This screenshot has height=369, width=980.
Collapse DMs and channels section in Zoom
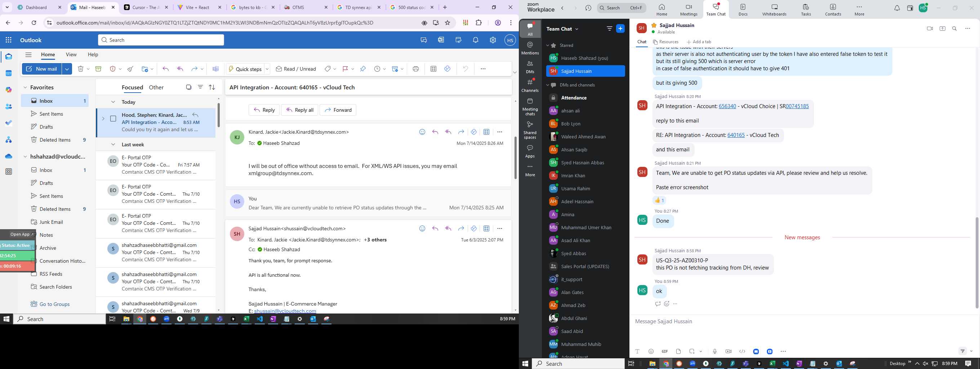(x=548, y=85)
